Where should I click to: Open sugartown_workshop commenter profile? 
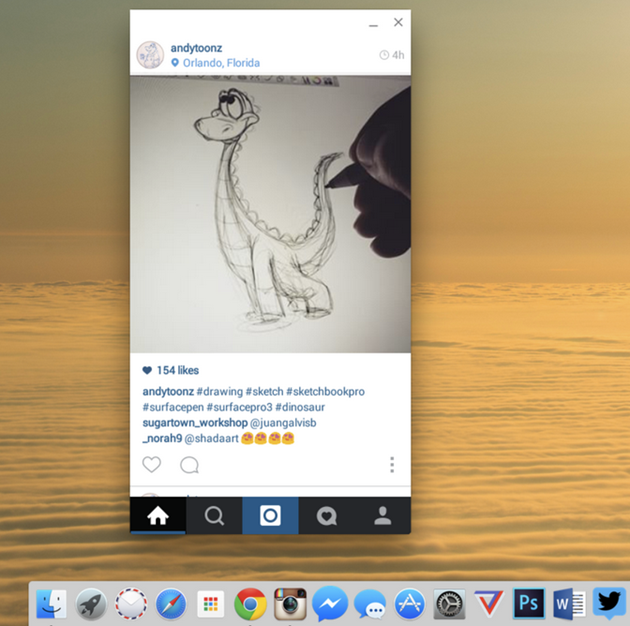195,423
